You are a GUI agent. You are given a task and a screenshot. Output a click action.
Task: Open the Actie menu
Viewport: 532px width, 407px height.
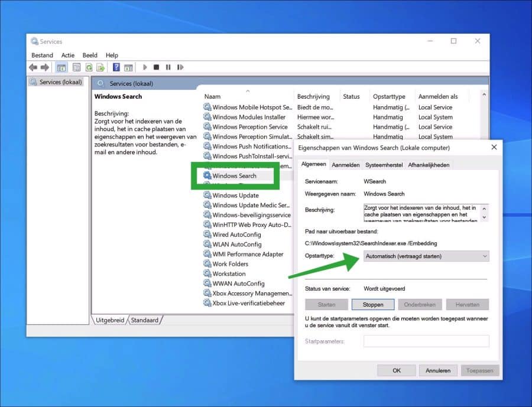pyautogui.click(x=68, y=55)
